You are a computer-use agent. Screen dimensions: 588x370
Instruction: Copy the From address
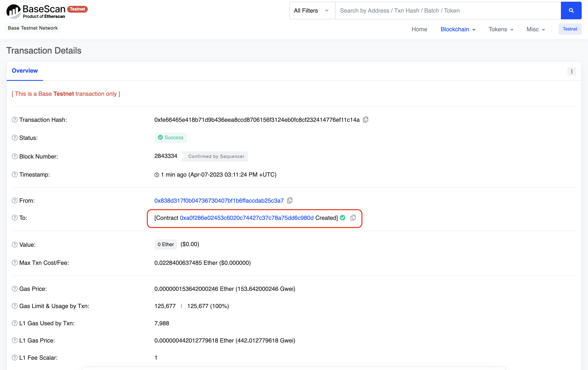(290, 201)
